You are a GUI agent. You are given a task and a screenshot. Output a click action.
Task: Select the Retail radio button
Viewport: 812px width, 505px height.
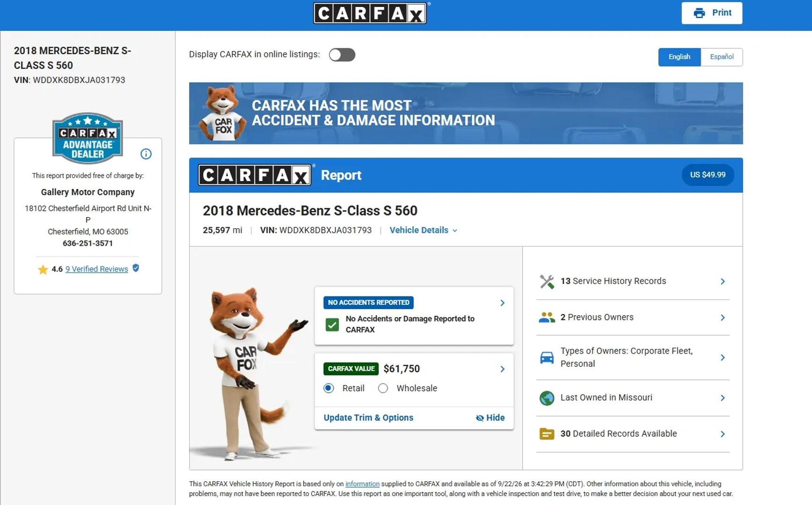pos(329,388)
